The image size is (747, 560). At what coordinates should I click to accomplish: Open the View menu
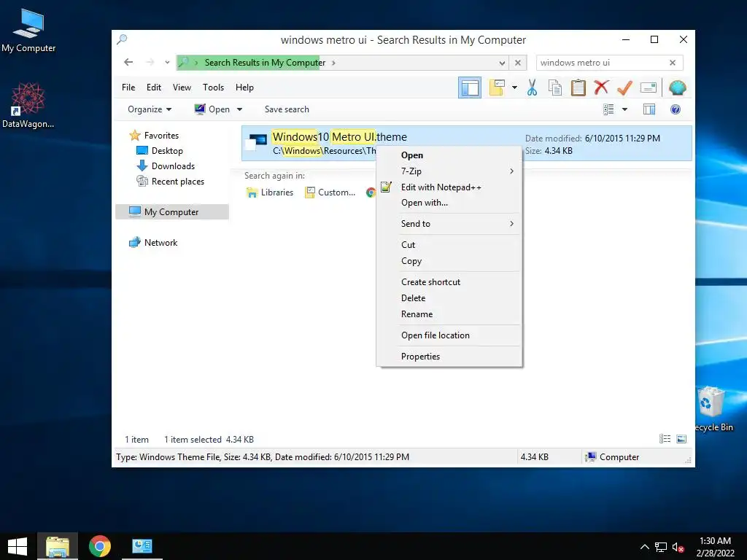[x=182, y=87]
